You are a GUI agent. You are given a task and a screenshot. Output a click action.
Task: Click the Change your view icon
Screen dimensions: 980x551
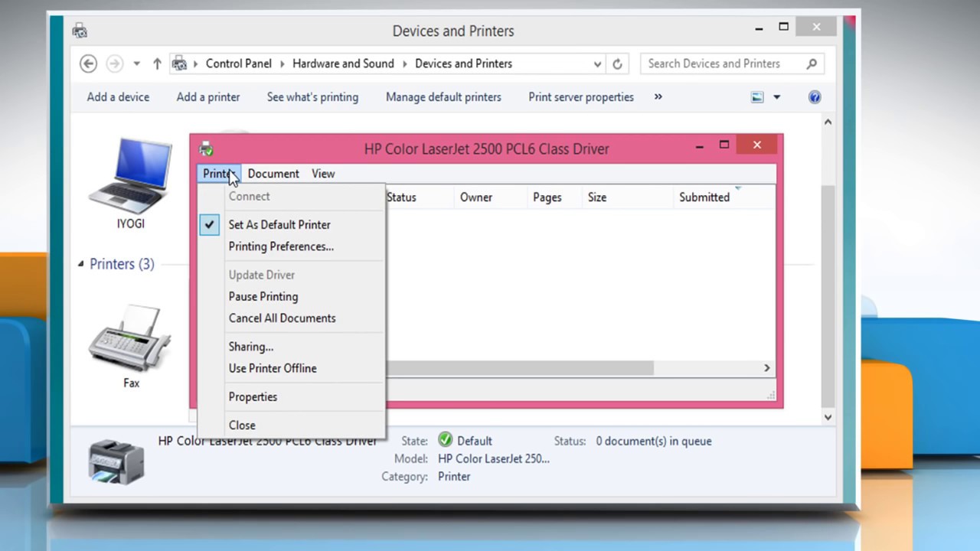tap(757, 97)
